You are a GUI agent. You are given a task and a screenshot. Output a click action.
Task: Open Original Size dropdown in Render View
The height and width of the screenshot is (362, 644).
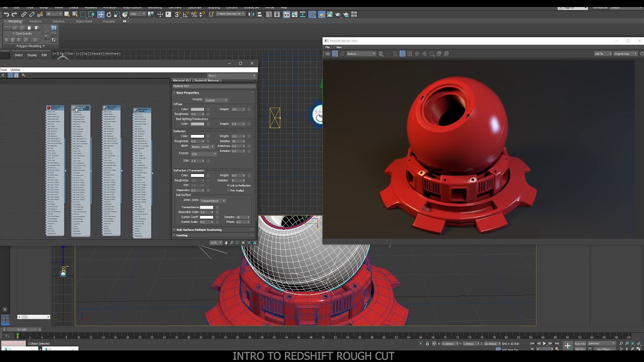pos(625,54)
